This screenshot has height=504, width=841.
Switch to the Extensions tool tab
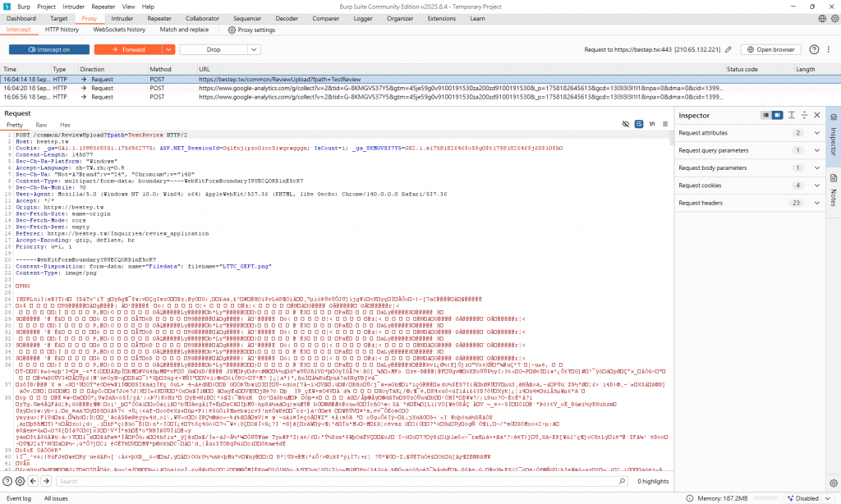[441, 18]
